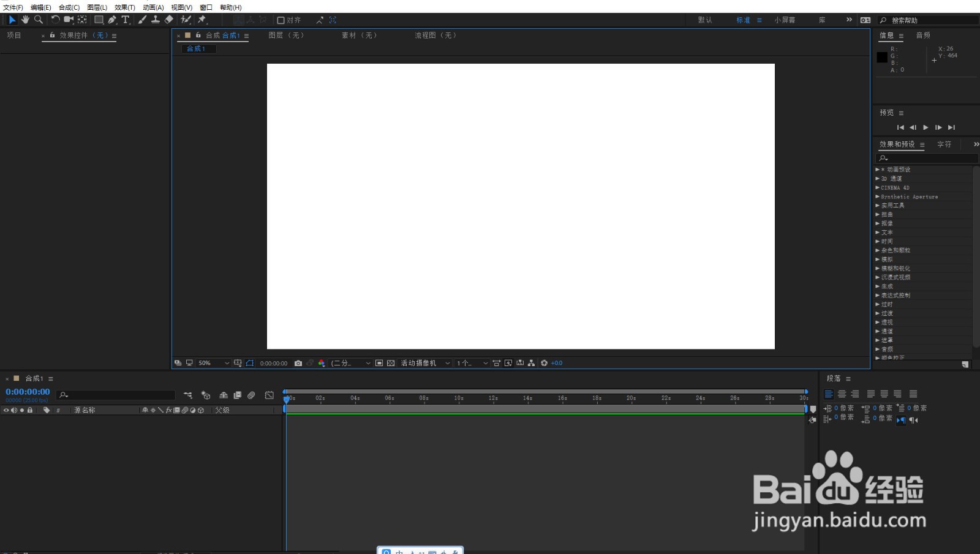Switch to the 项目 panel tab
This screenshot has width=980, height=554.
click(14, 36)
